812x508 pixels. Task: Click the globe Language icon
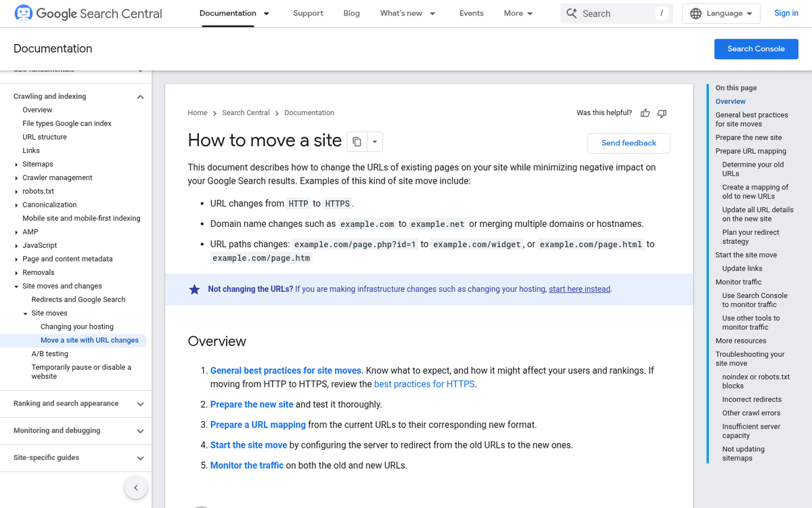point(696,14)
